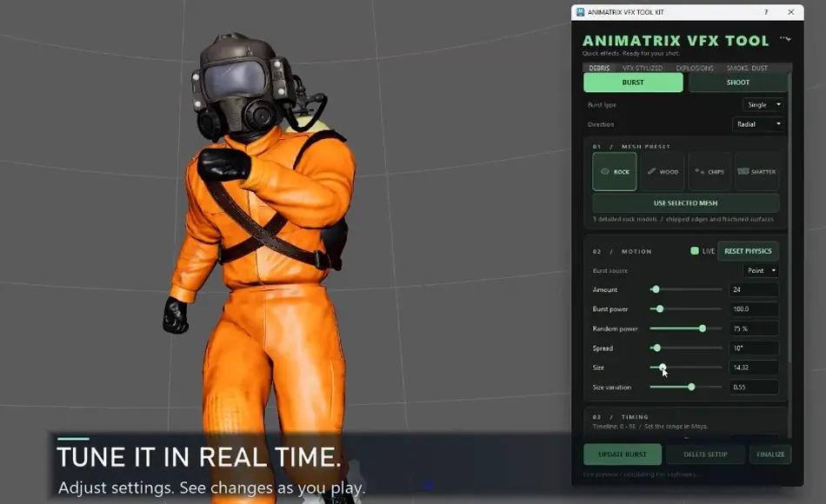Click the Random power slider handle

click(x=703, y=328)
